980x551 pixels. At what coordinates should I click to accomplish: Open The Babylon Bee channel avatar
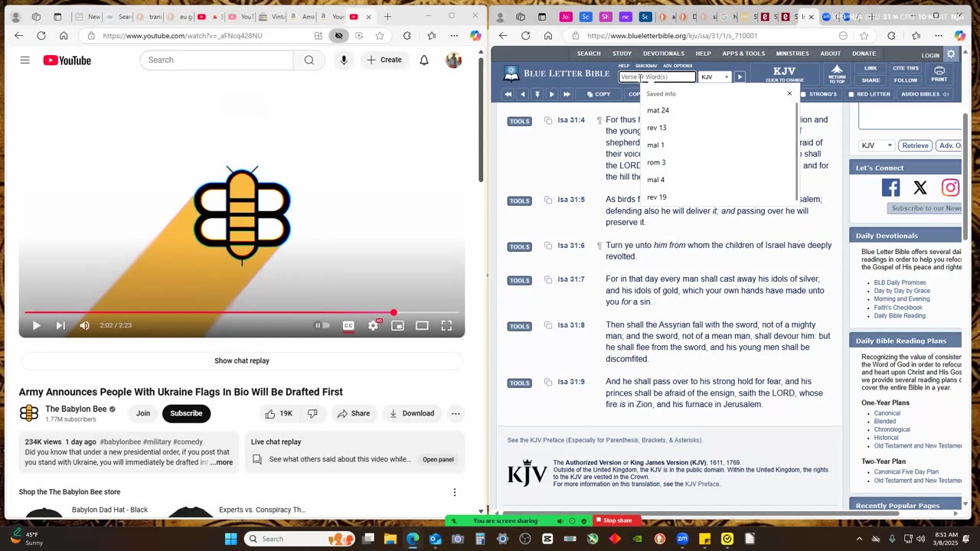tap(29, 413)
